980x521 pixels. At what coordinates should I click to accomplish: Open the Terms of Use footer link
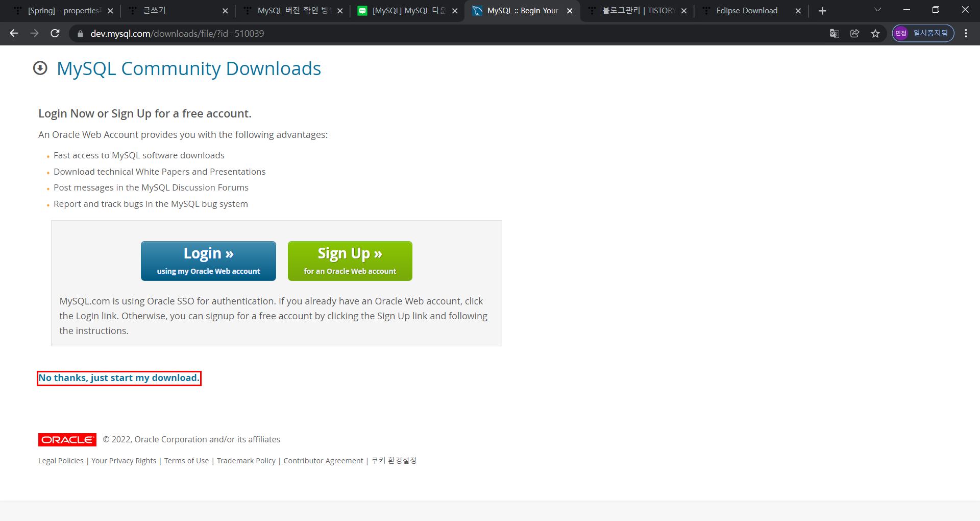tap(186, 461)
